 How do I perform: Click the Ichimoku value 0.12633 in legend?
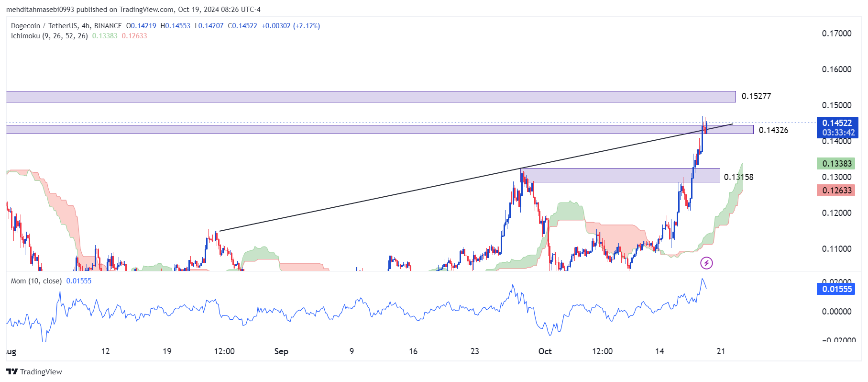coord(134,36)
